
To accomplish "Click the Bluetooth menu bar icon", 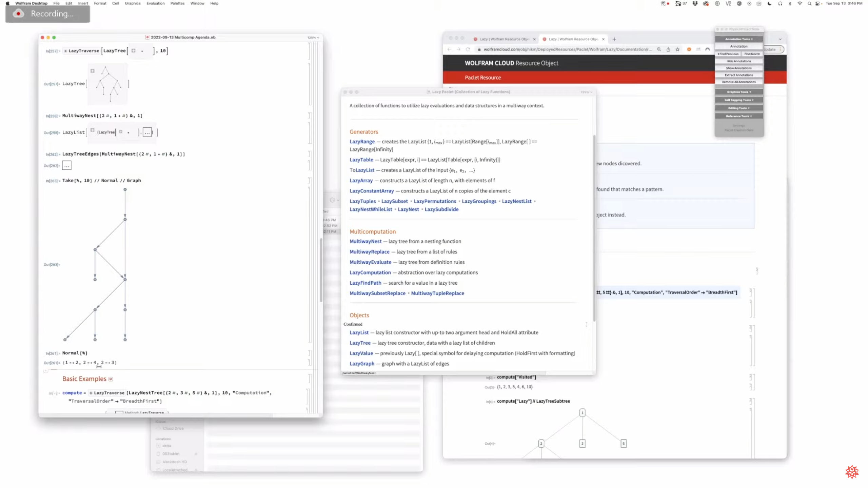I will [790, 3].
